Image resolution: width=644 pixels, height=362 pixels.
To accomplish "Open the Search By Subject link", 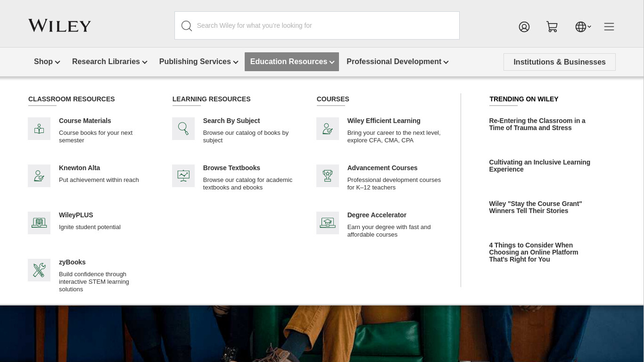I will [x=231, y=121].
